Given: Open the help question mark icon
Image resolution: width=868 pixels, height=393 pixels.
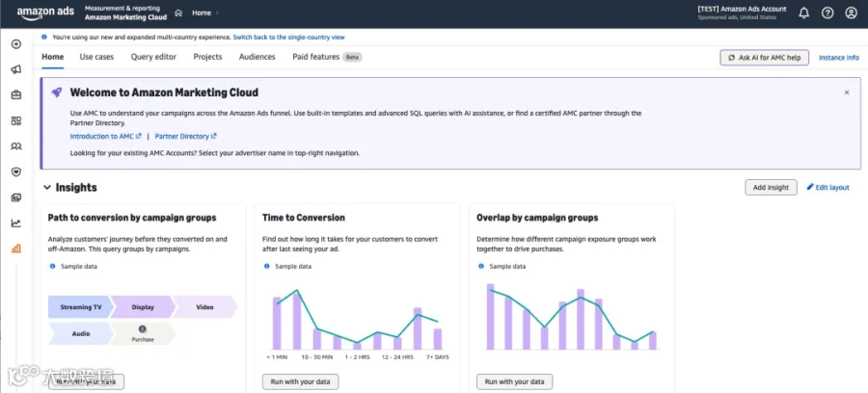Looking at the screenshot, I should coord(827,13).
